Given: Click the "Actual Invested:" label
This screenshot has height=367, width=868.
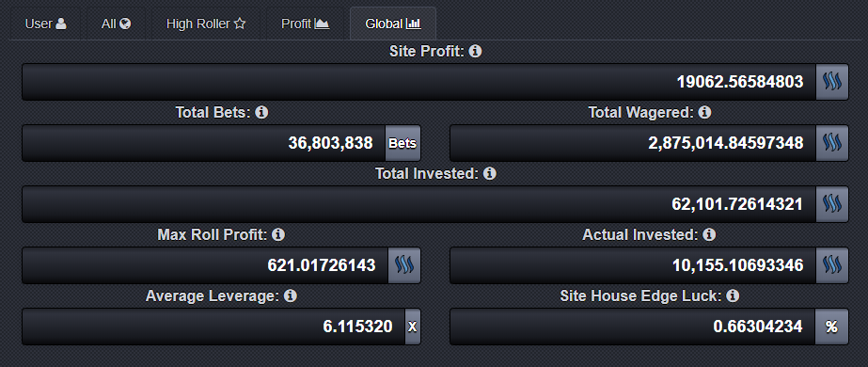Looking at the screenshot, I should [640, 234].
